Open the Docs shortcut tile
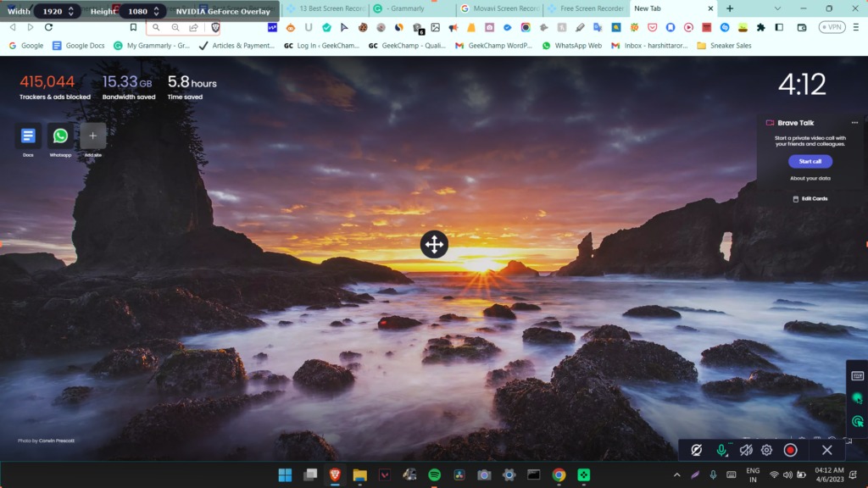 click(28, 136)
